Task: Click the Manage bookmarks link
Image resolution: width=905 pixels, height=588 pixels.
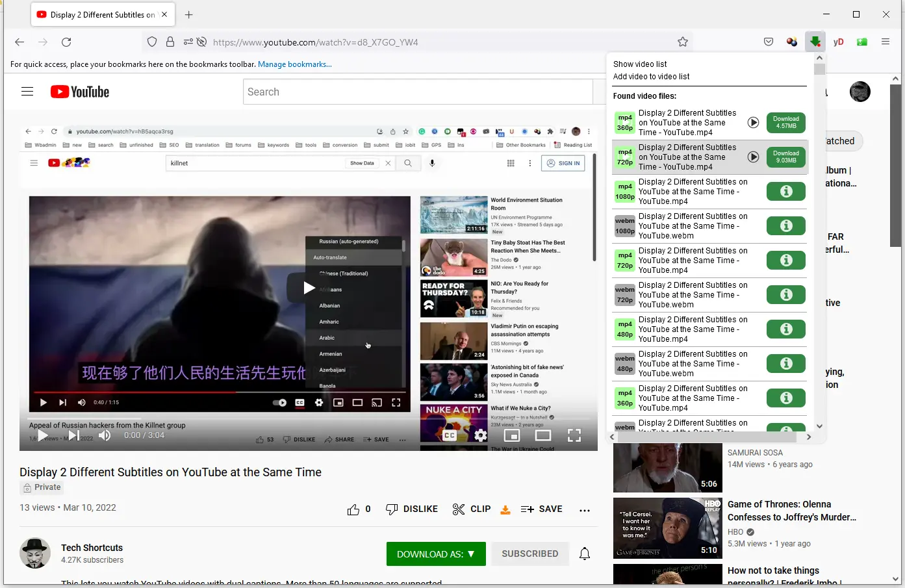Action: 294,64
